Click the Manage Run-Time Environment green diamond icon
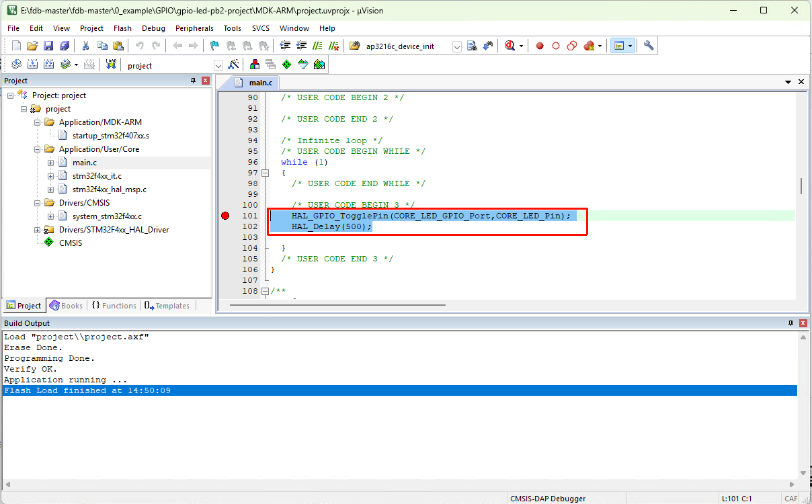The width and height of the screenshot is (812, 504). tap(286, 65)
